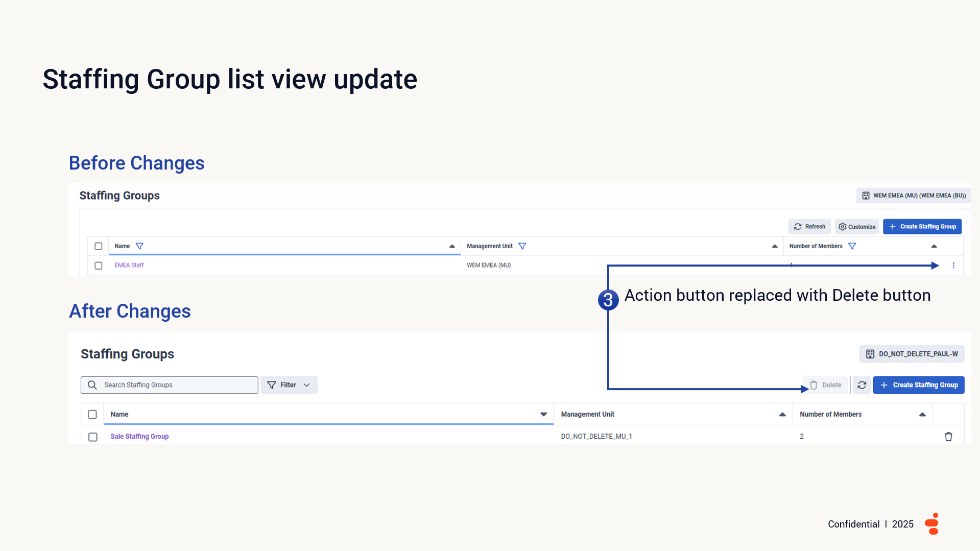
Task: Click the Name column filter funnel icon
Action: coord(139,246)
